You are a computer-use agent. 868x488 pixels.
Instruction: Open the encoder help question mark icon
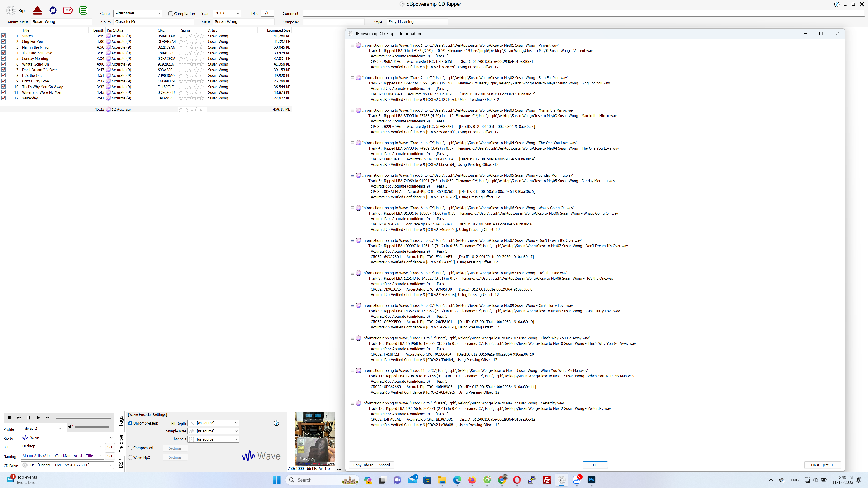[x=276, y=423]
